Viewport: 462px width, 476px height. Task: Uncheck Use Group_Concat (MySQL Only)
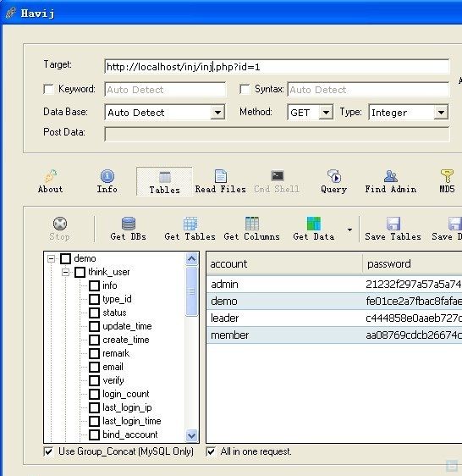tap(48, 451)
